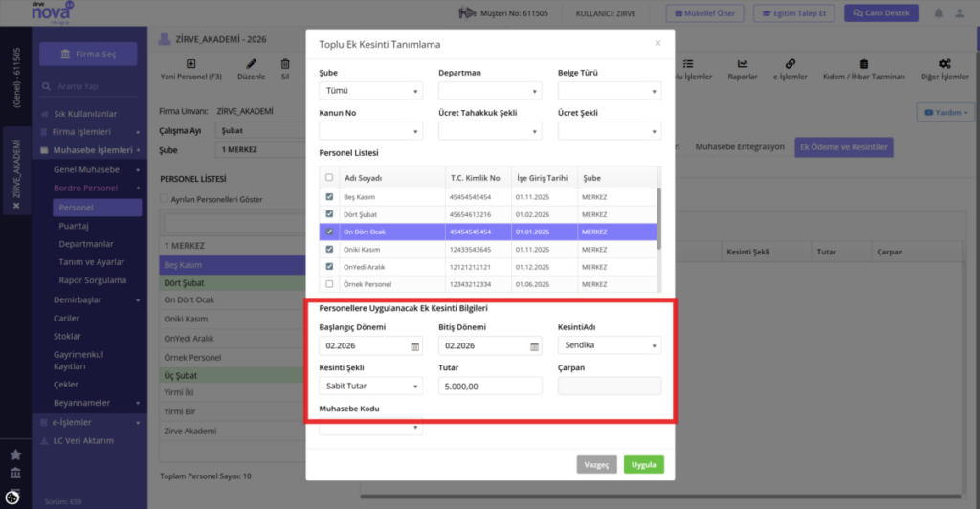Click the Tutar field showing 5.000,00

[x=490, y=386]
